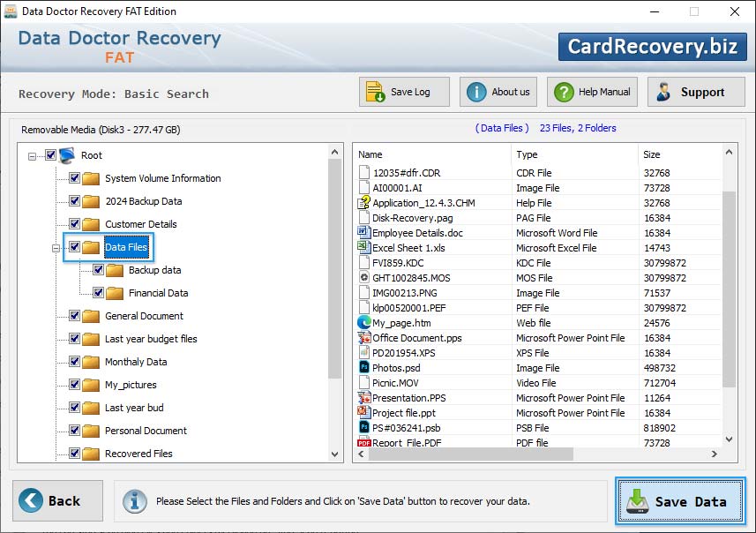This screenshot has width=756, height=533.
Task: Select the FVI859.KDC file row
Action: click(x=539, y=263)
